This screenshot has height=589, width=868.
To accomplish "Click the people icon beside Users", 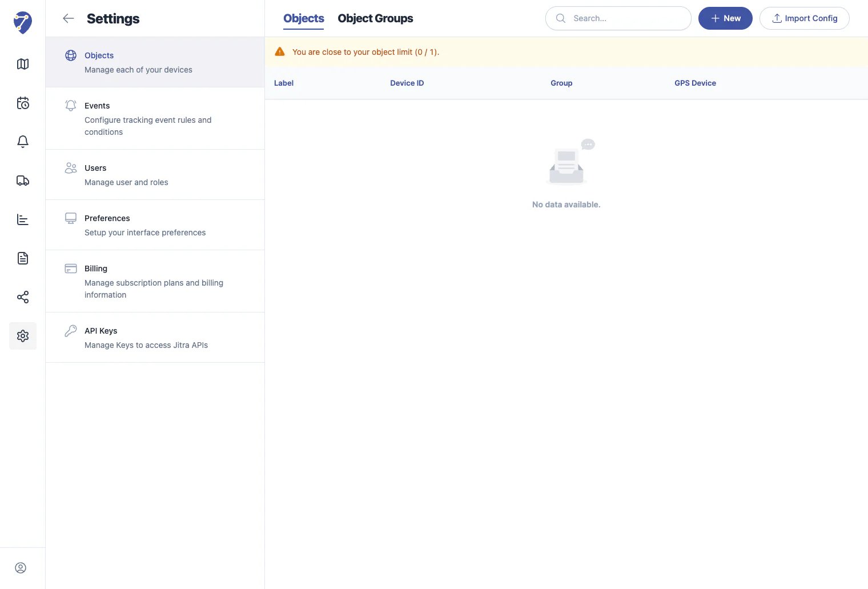I will pyautogui.click(x=71, y=168).
